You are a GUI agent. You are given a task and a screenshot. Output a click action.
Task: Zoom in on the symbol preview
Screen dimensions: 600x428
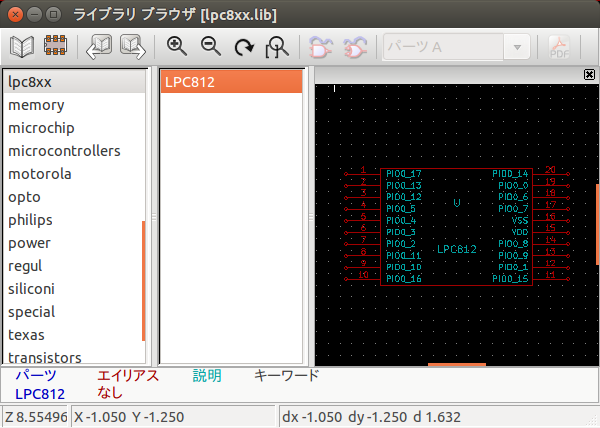[176, 46]
